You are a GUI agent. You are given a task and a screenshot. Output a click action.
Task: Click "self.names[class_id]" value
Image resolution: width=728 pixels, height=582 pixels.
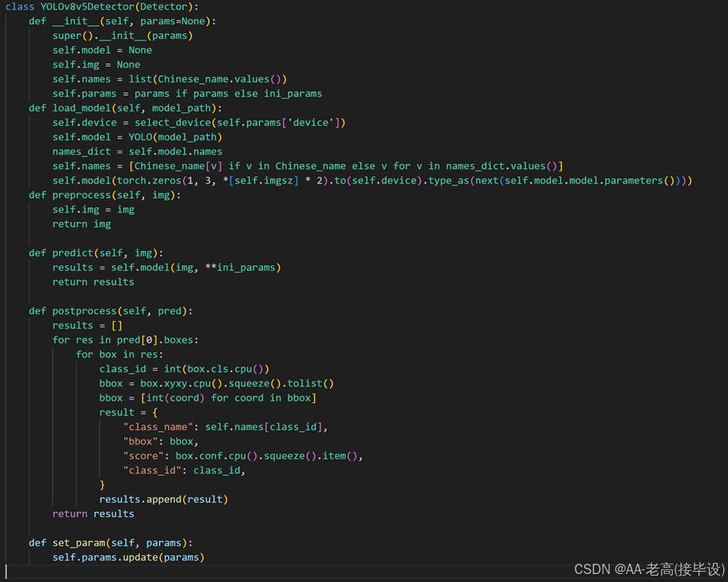(263, 427)
